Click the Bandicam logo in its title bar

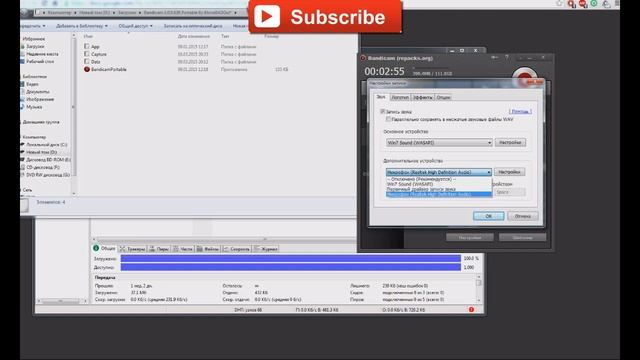(x=362, y=58)
